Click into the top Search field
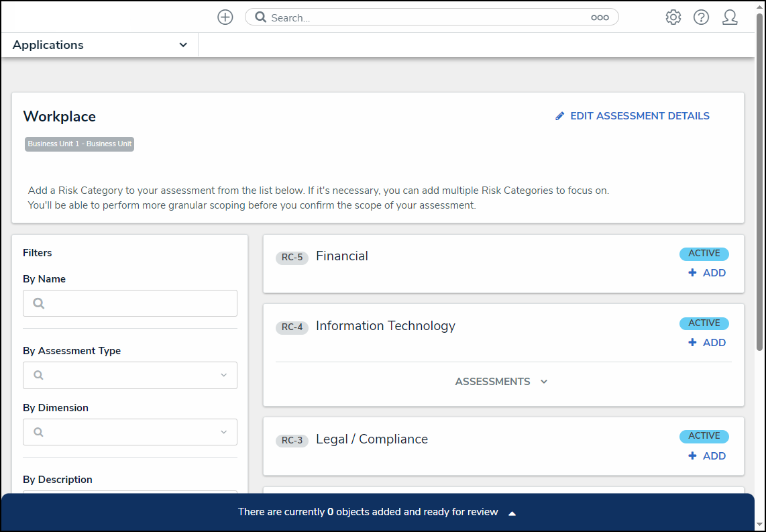The height and width of the screenshot is (532, 766). (x=429, y=17)
